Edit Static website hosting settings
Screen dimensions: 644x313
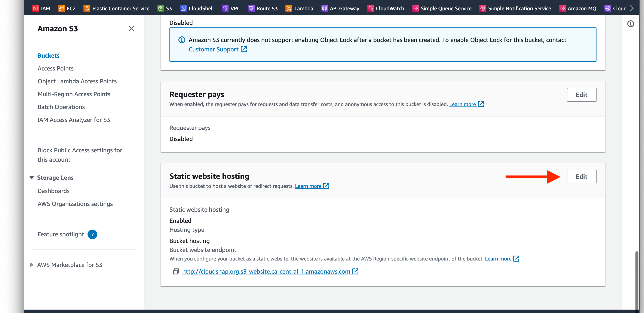582,177
